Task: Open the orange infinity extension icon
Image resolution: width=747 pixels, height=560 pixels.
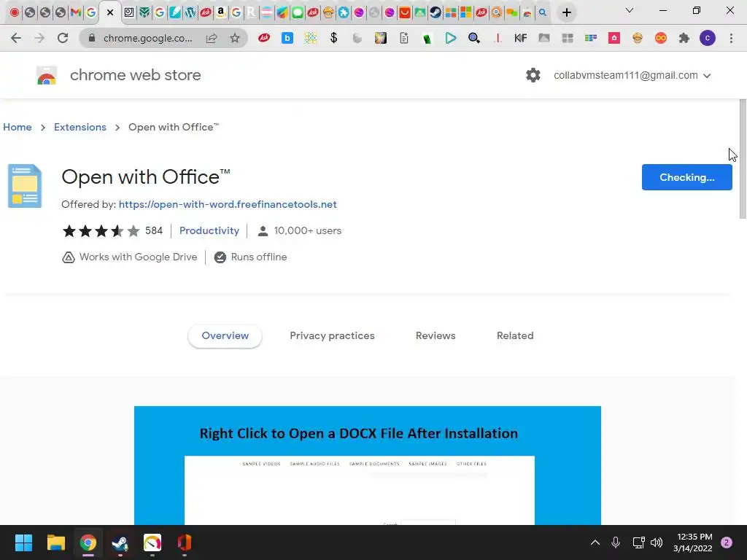Action: pos(661,38)
